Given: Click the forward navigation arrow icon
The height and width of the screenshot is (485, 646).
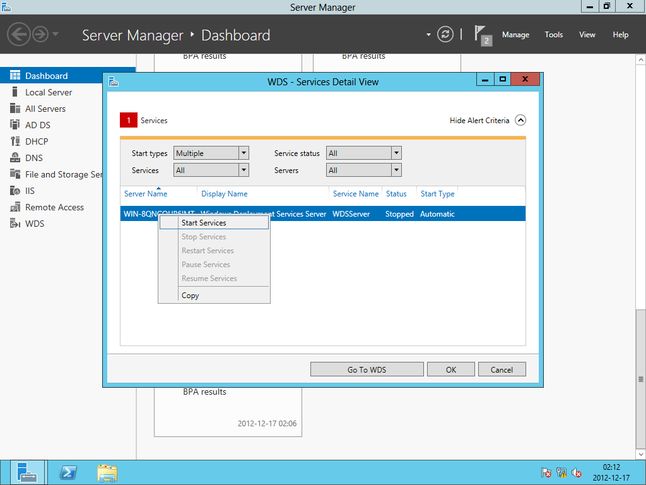Looking at the screenshot, I should [x=40, y=35].
